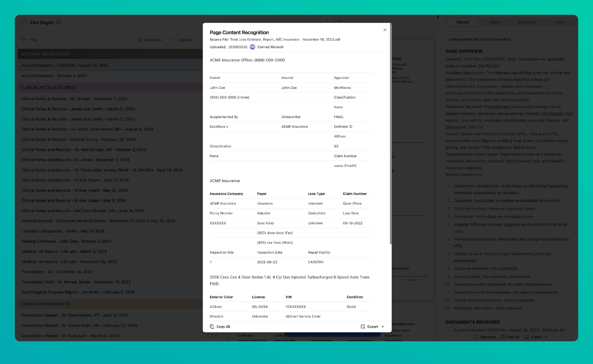The image size is (593, 364).
Task: Click the filter funnel icon
Action: (x=23, y=40)
